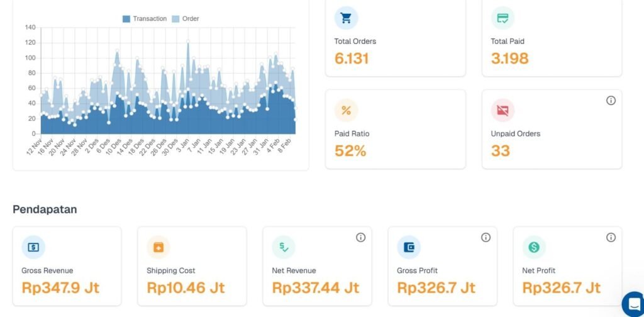This screenshot has height=317, width=644.
Task: Click the Gross Profit wallet icon
Action: tap(409, 247)
